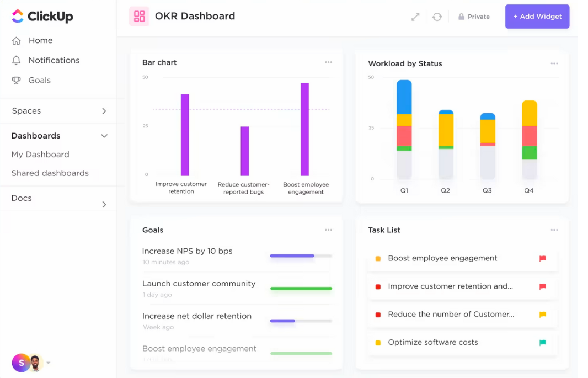Click the Home house icon
This screenshot has height=378, width=588.
click(x=17, y=41)
